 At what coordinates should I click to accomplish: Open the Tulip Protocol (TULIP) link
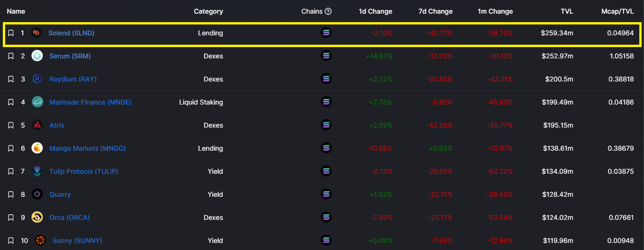(x=84, y=171)
